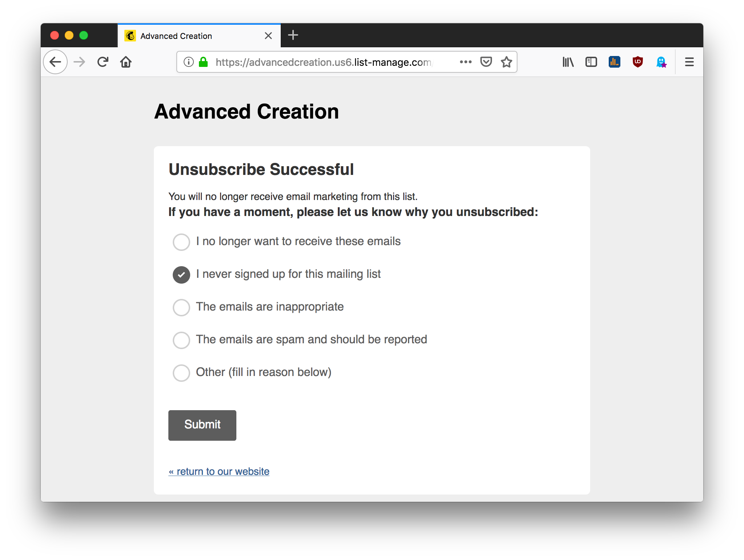This screenshot has width=744, height=560.
Task: Select 'The emails are inappropriate' option
Action: tap(181, 307)
